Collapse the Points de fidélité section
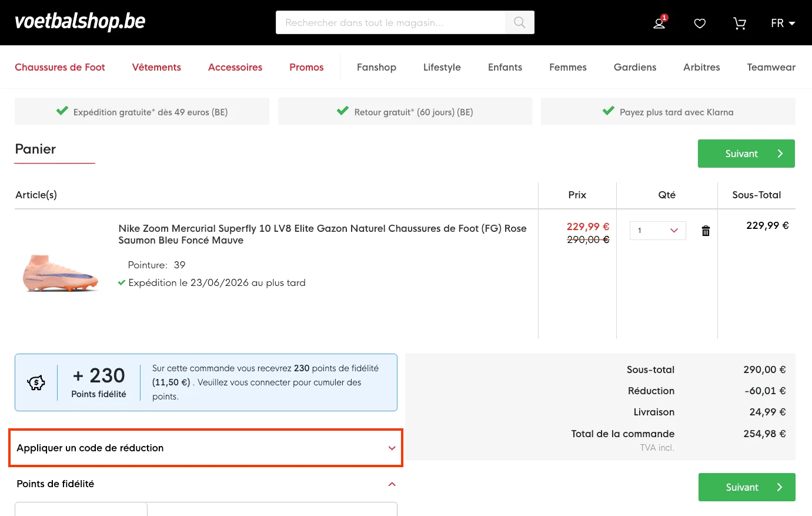 [206, 484]
